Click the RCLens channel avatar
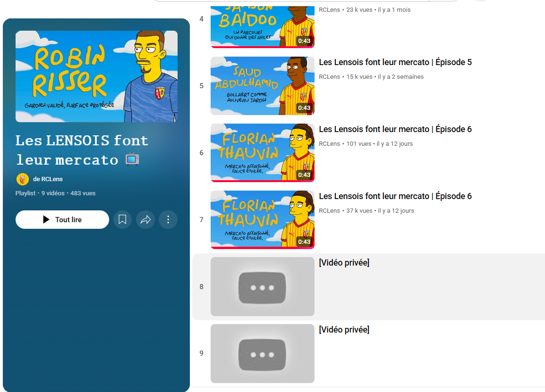The height and width of the screenshot is (392, 545). 23,179
